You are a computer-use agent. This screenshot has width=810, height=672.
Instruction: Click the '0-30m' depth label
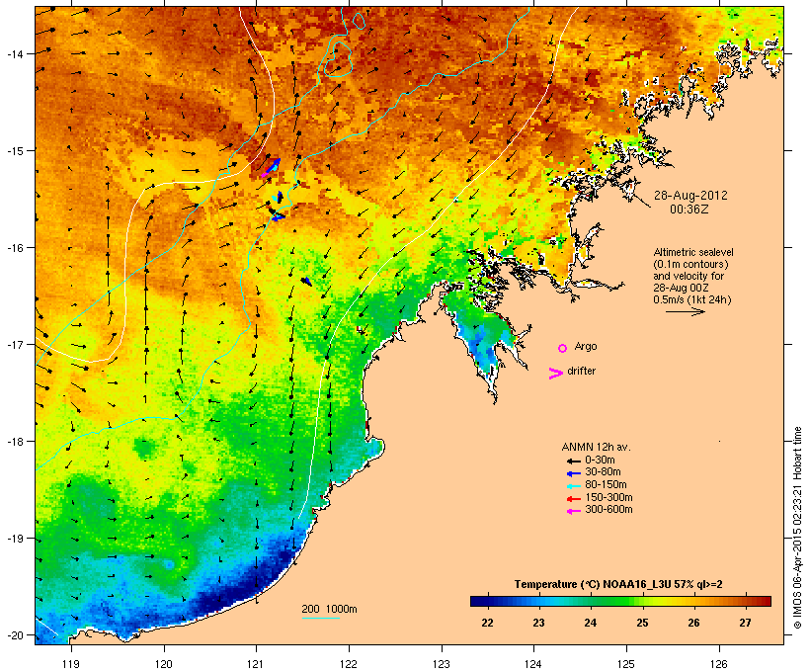pos(600,461)
